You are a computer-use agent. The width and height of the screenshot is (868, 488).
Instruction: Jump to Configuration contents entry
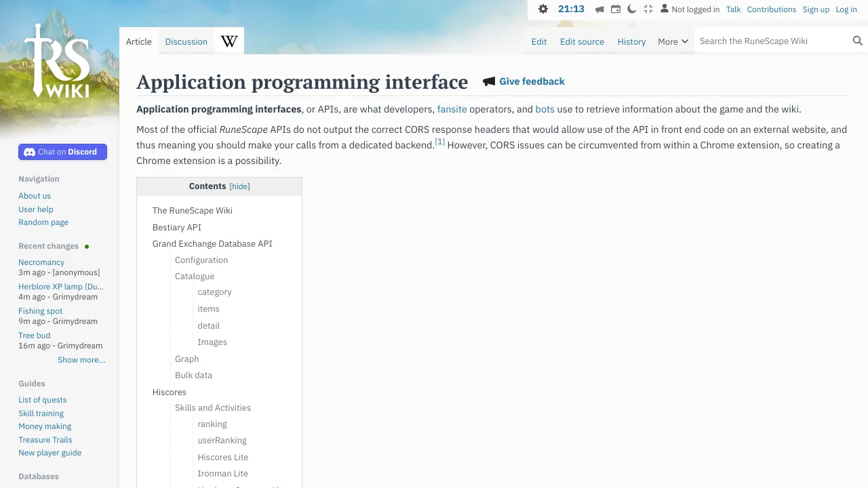(201, 260)
